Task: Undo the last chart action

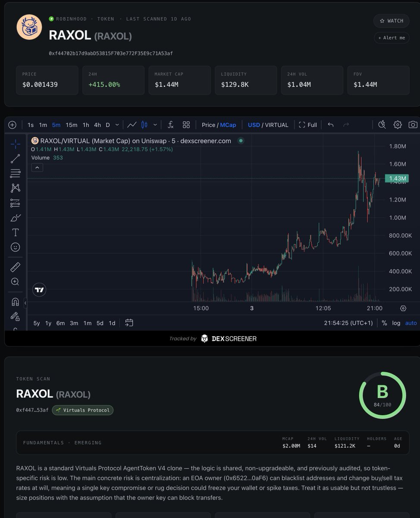Action: click(x=331, y=125)
